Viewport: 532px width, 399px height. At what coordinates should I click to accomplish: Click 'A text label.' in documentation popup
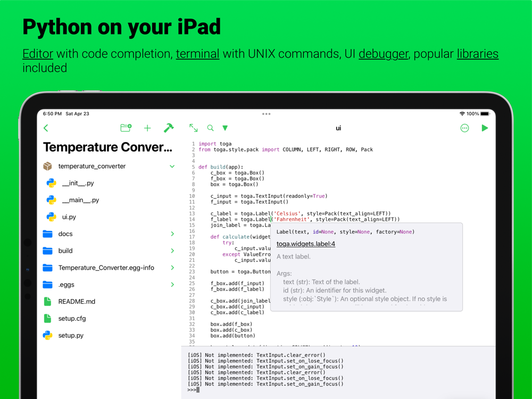click(294, 256)
